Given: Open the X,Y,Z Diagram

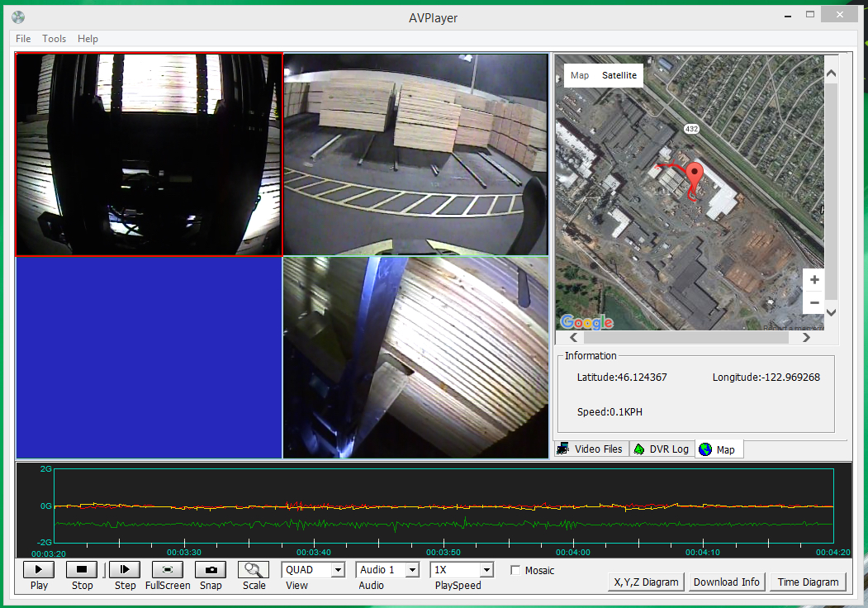Looking at the screenshot, I should (x=646, y=582).
